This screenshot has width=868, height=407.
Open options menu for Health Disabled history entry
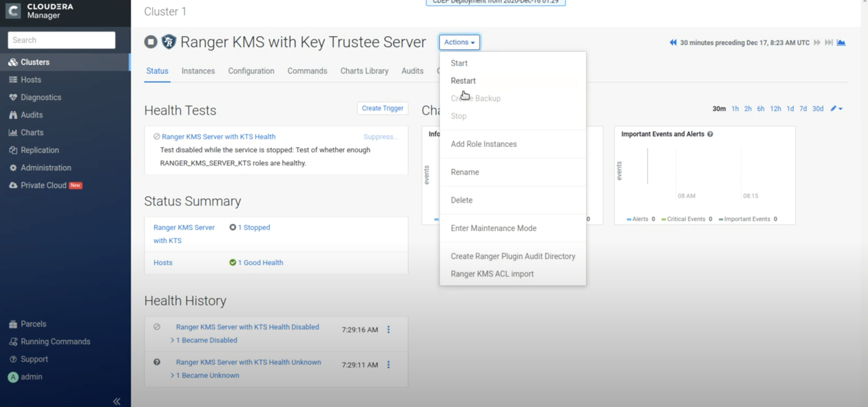point(389,329)
